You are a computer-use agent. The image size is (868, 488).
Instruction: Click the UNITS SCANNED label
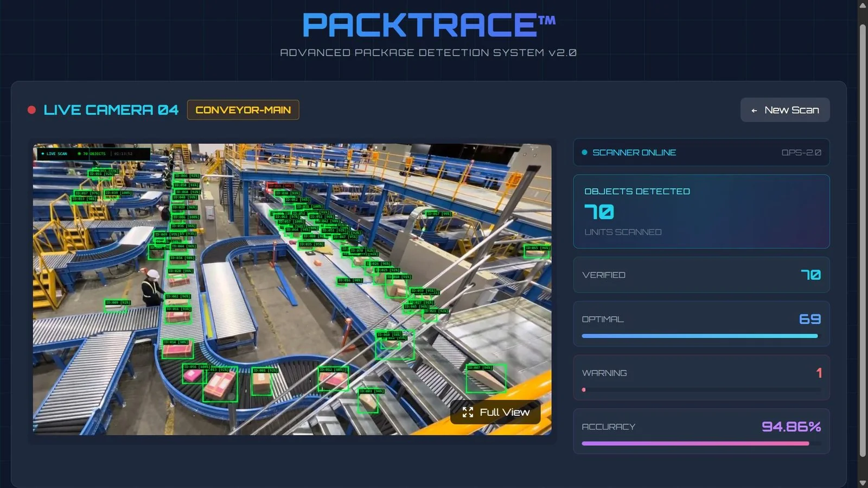623,232
